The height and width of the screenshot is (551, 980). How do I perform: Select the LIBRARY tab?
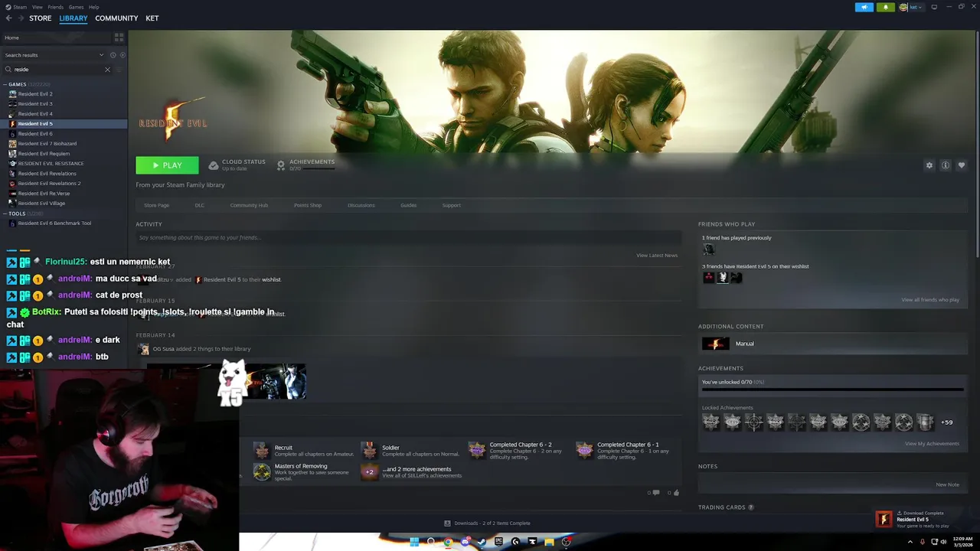pyautogui.click(x=73, y=18)
